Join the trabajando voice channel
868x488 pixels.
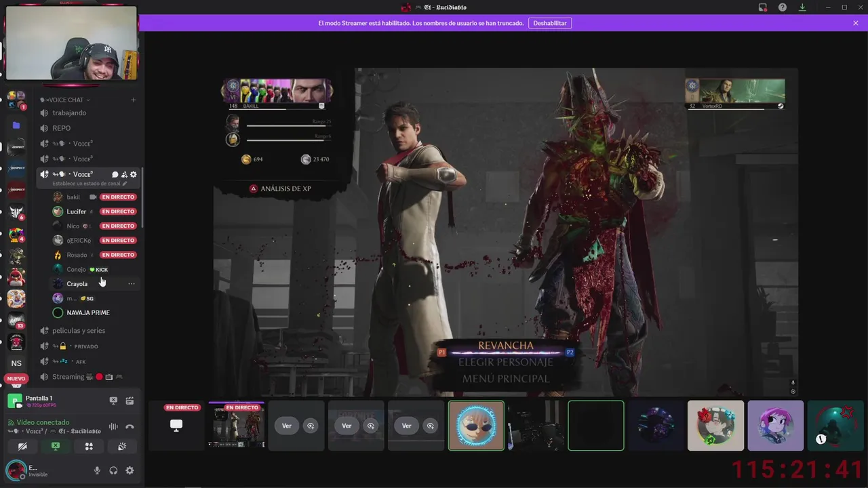pyautogui.click(x=89, y=113)
